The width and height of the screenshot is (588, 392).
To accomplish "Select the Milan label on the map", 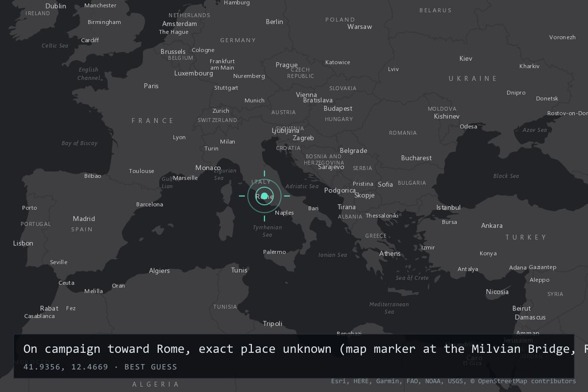I will [x=227, y=142].
